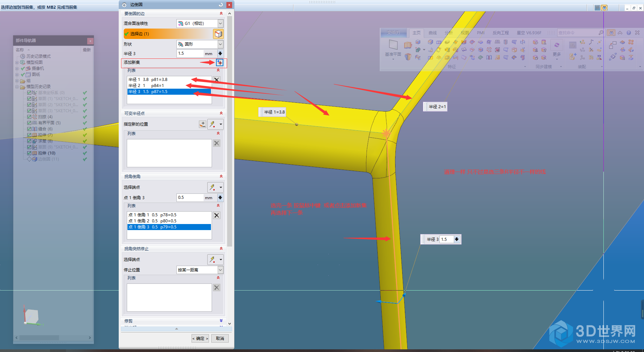
Task: Click 最新 column header in navigator
Action: 87,50
